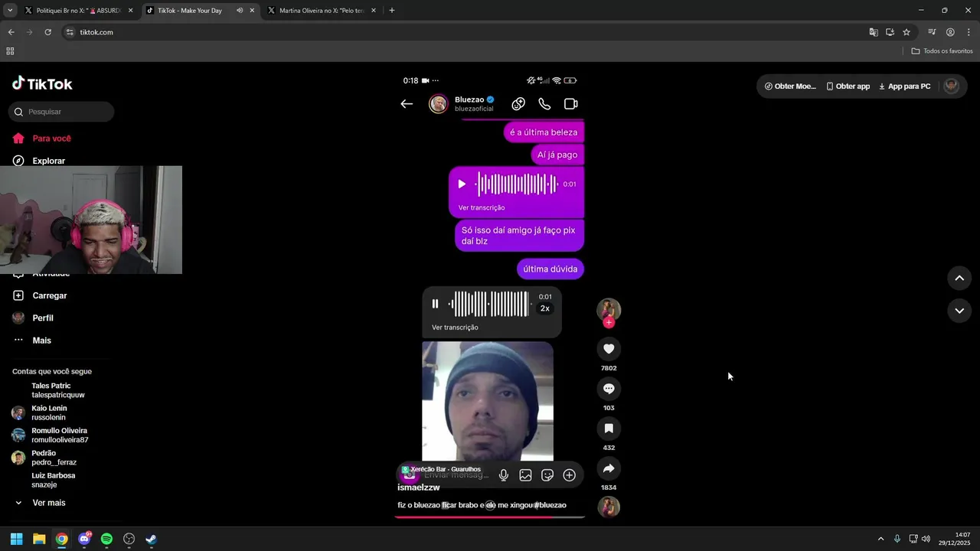Screen dimensions: 980x551
Task: Open Discord from the taskbar
Action: (84, 539)
